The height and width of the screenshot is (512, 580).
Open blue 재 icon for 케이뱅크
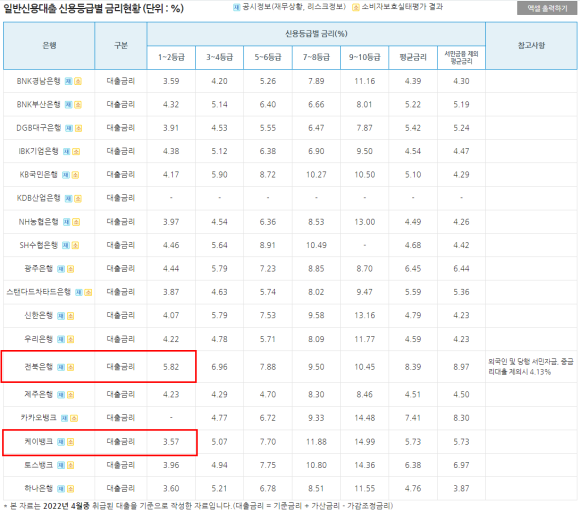(x=61, y=442)
